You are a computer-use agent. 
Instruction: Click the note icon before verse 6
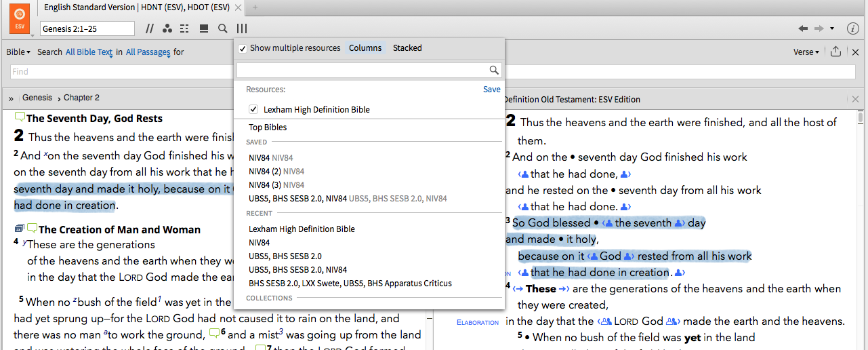(215, 333)
